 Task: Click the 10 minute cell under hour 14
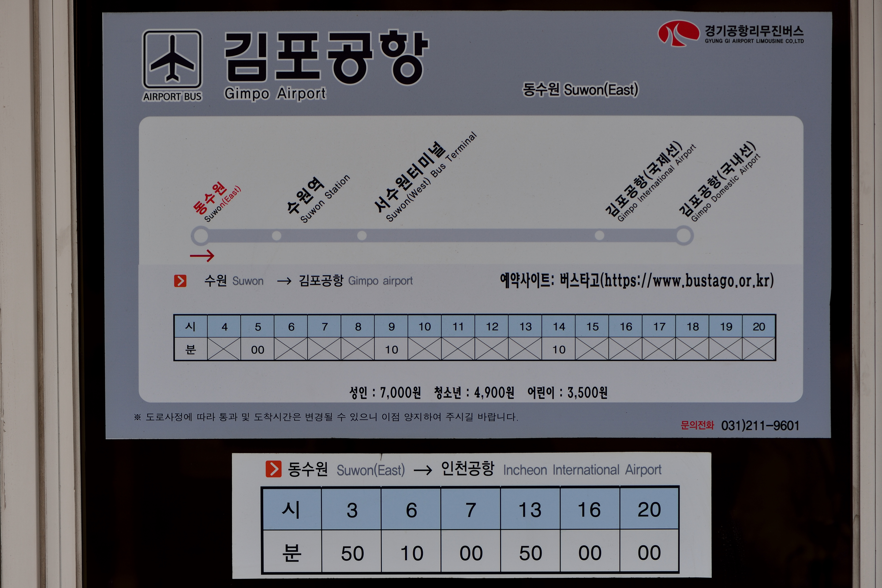(559, 350)
